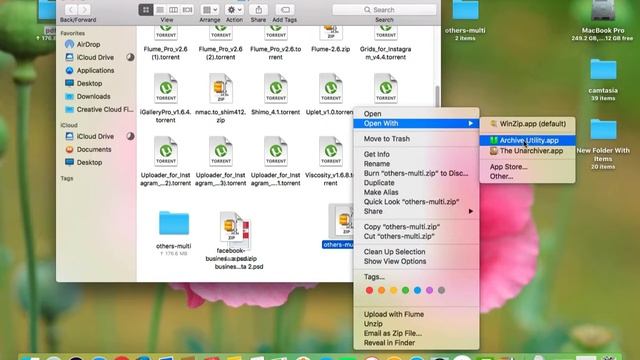The image size is (640, 360).
Task: Choose Other... in Open With submenu
Action: (527, 176)
